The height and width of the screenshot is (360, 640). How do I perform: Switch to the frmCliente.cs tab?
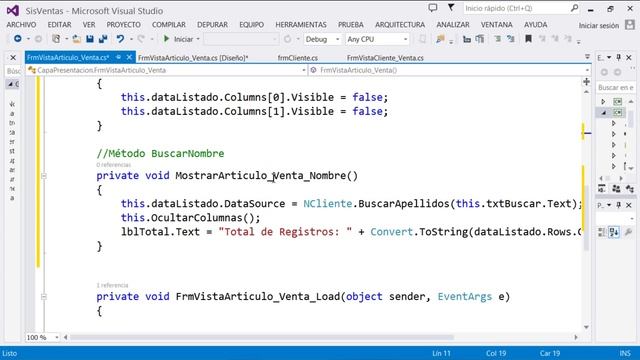click(x=298, y=58)
